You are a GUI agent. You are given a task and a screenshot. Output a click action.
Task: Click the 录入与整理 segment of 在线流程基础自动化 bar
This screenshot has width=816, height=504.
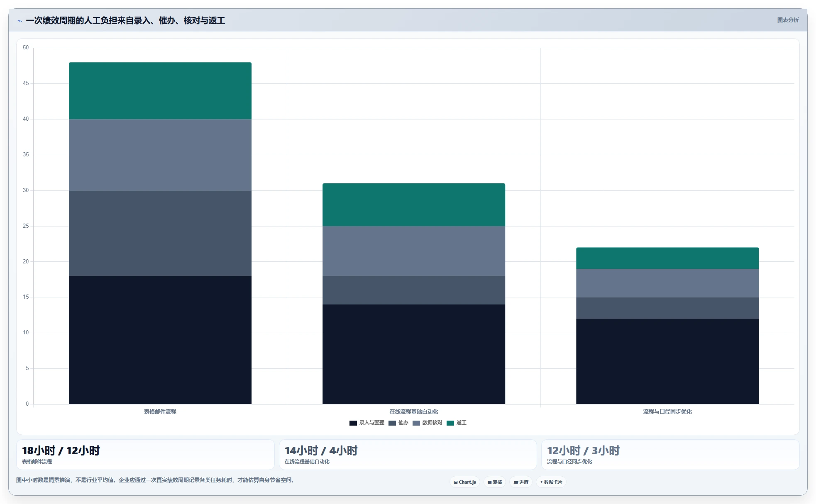click(414, 354)
